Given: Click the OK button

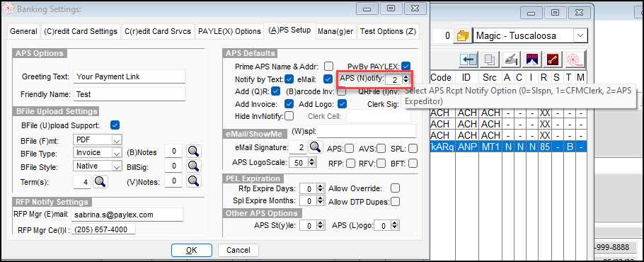Looking at the screenshot, I should (191, 250).
